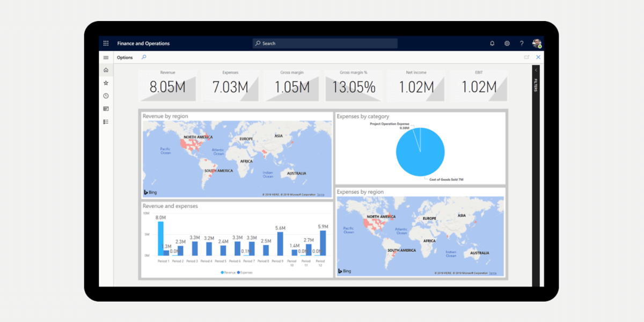This screenshot has width=644, height=322.
Task: Open settings gear in top bar
Action: [x=507, y=43]
